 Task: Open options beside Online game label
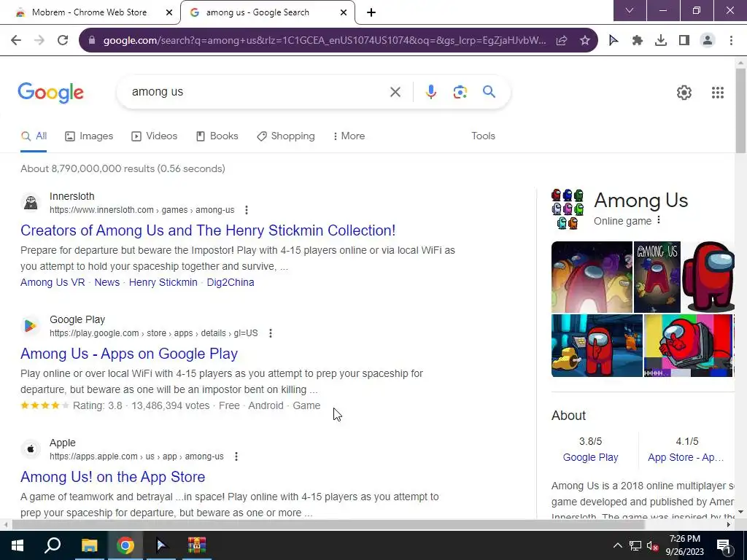[659, 220]
